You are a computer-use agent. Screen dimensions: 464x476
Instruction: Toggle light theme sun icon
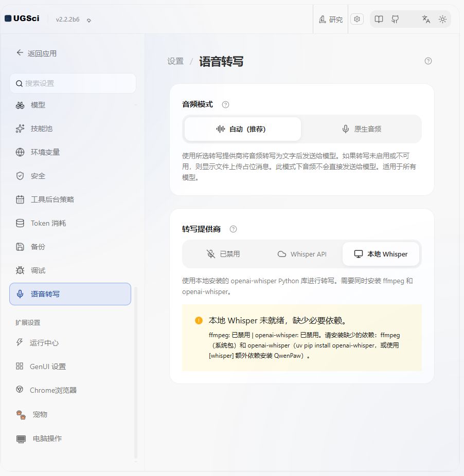pyautogui.click(x=442, y=20)
